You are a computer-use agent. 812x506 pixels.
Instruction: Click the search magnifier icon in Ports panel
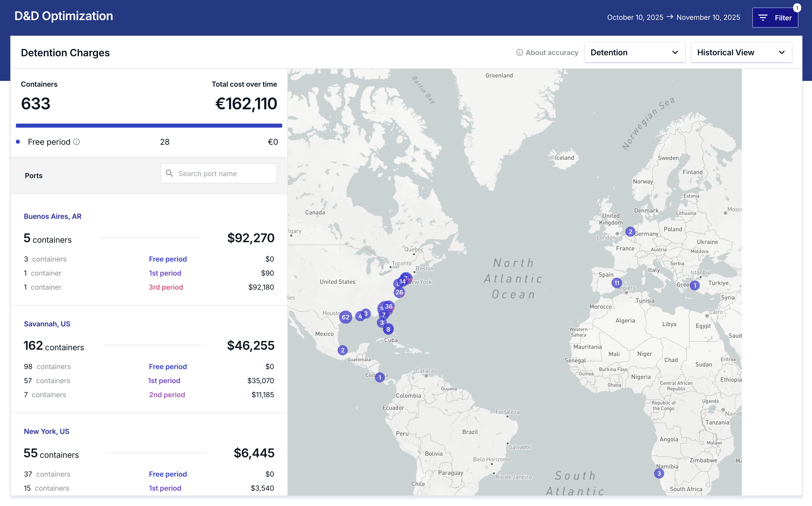pyautogui.click(x=170, y=173)
